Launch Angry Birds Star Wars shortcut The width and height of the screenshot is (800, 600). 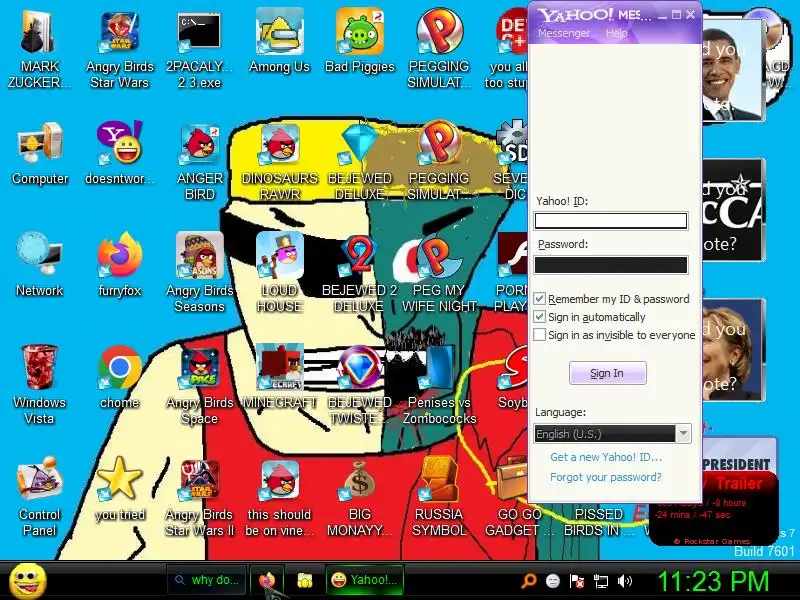[x=119, y=48]
